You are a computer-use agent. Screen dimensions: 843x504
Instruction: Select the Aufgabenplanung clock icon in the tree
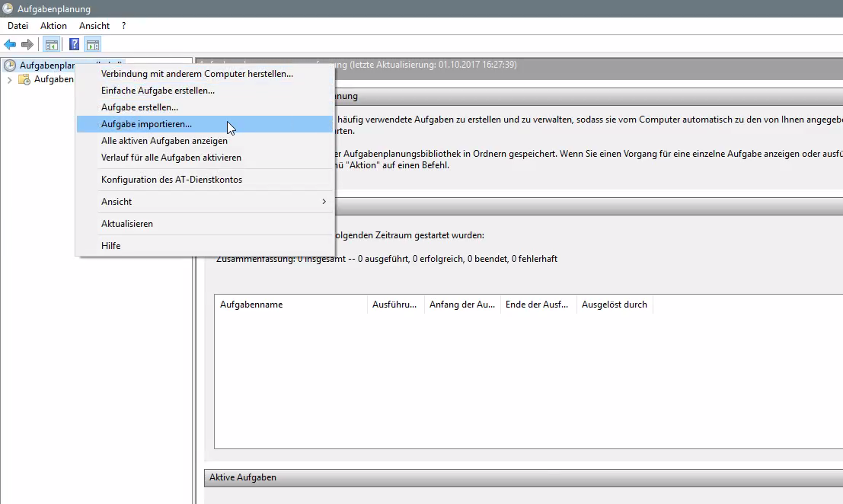10,65
